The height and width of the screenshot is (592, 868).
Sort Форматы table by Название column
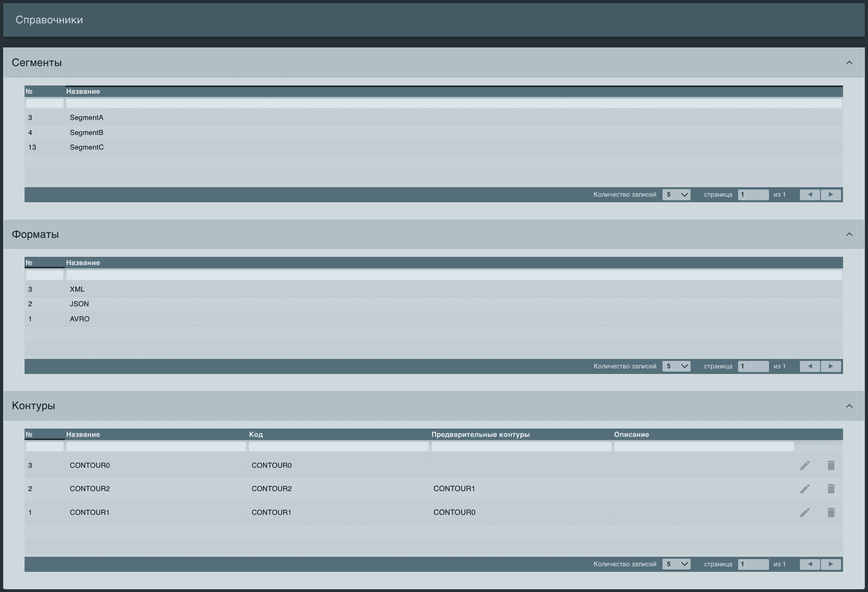click(83, 263)
